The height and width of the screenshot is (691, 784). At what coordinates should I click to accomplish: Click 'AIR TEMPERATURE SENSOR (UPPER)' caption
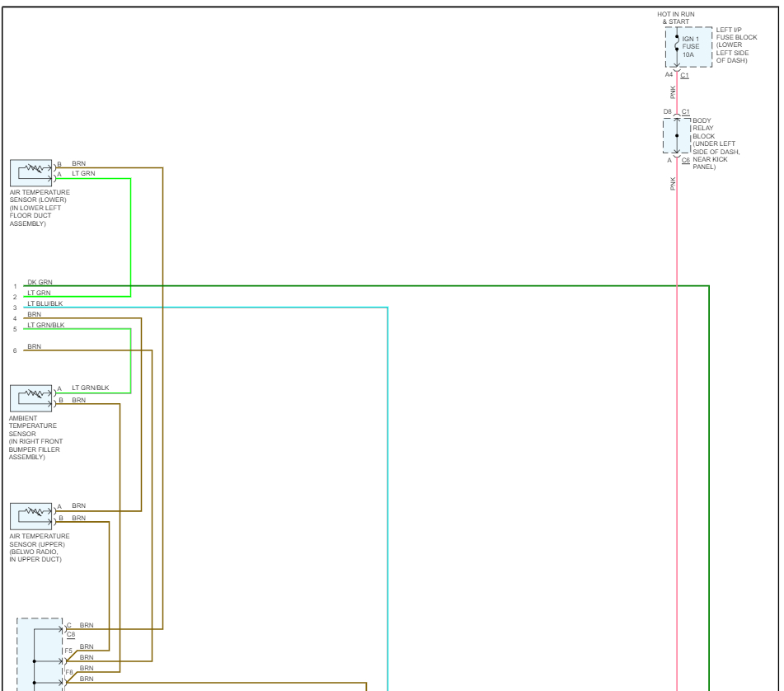[x=39, y=548]
